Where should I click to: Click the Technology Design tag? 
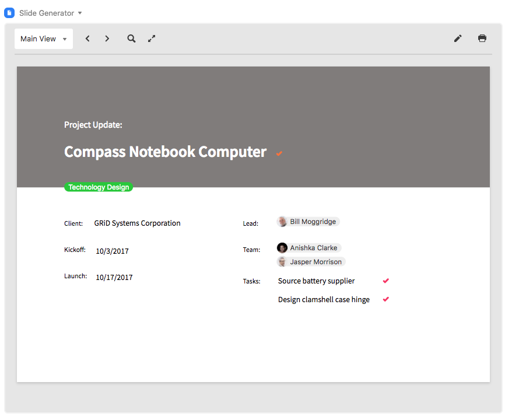(99, 187)
